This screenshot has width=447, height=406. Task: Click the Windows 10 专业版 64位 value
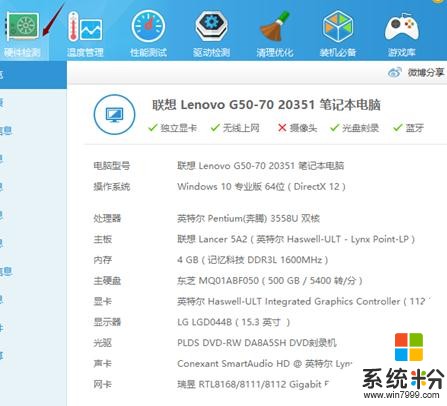click(261, 186)
